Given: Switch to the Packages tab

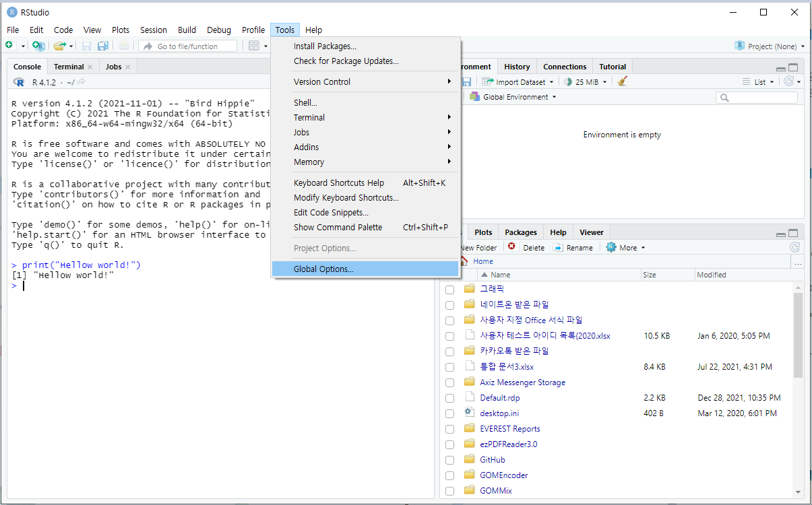Looking at the screenshot, I should 521,232.
